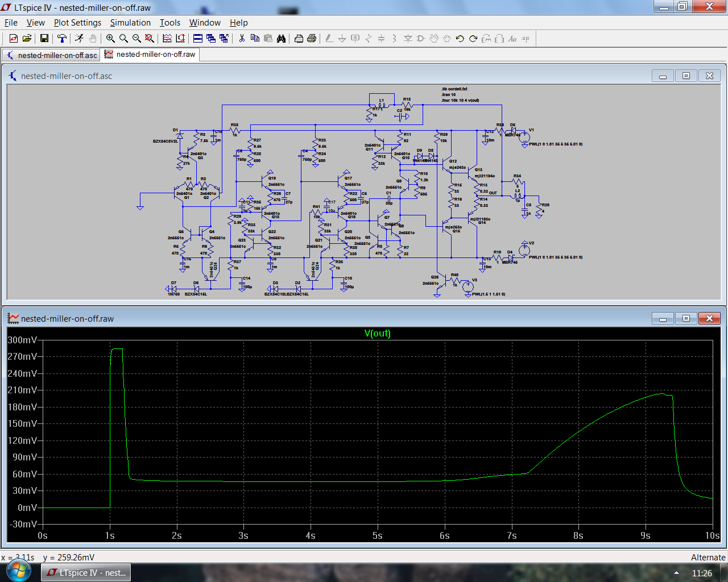
Task: Click the 5s horizontal axis label
Action: coord(378,535)
